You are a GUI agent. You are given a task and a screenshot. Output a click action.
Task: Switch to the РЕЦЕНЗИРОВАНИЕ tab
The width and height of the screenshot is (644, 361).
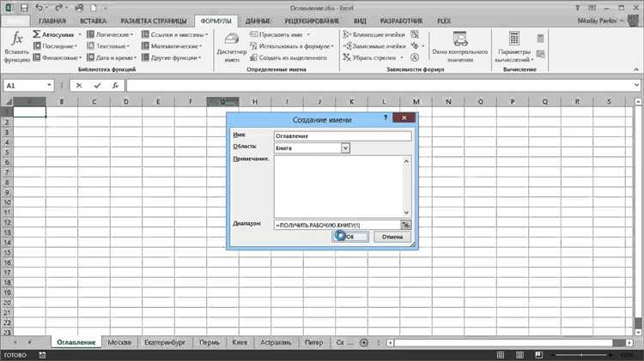pyautogui.click(x=312, y=21)
